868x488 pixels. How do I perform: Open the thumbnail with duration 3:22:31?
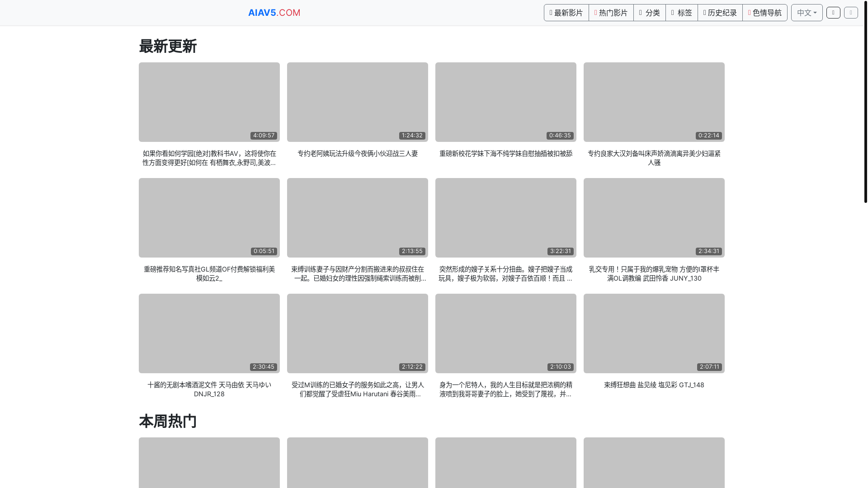coord(506,218)
